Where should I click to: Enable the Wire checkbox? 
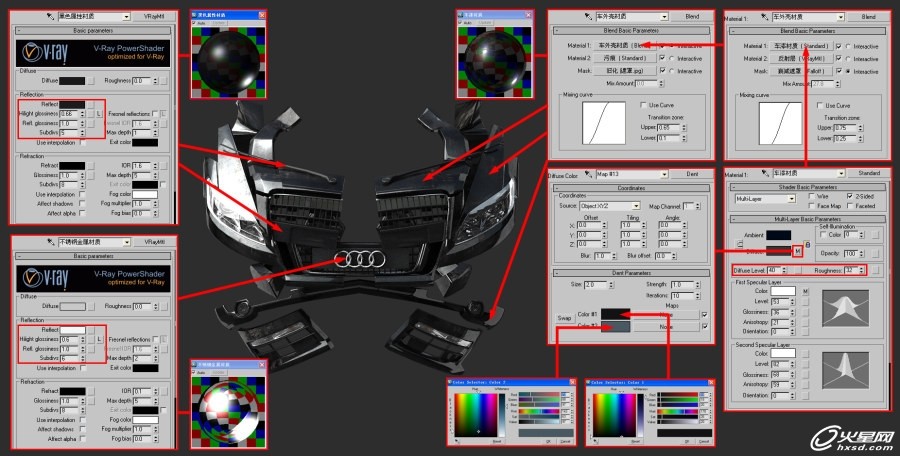click(810, 196)
